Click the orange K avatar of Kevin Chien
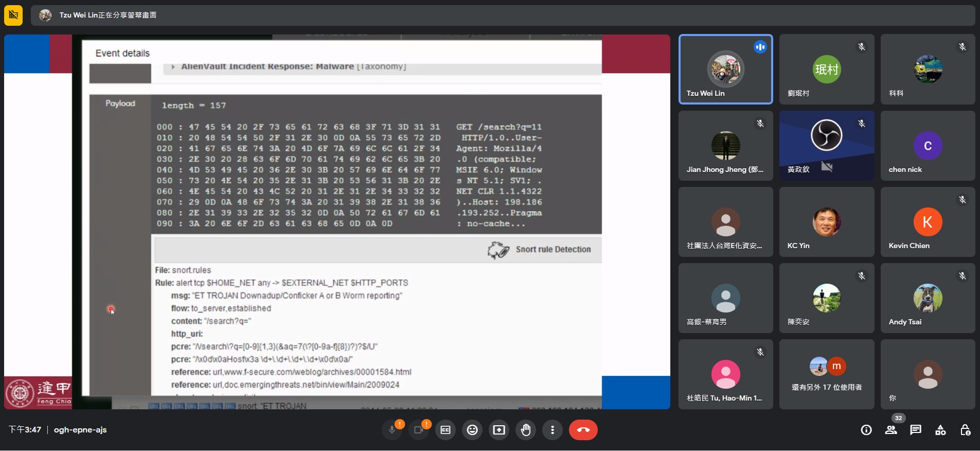 (928, 222)
